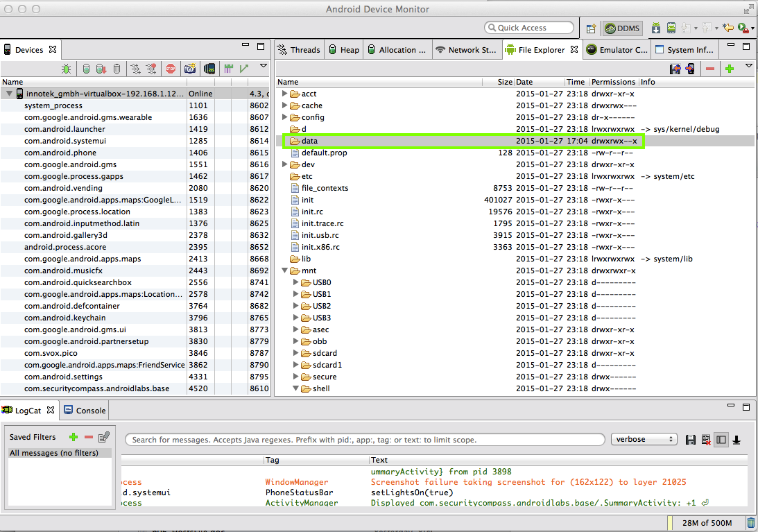The image size is (758, 532).
Task: Open the verbose log level dropdown
Action: (644, 439)
